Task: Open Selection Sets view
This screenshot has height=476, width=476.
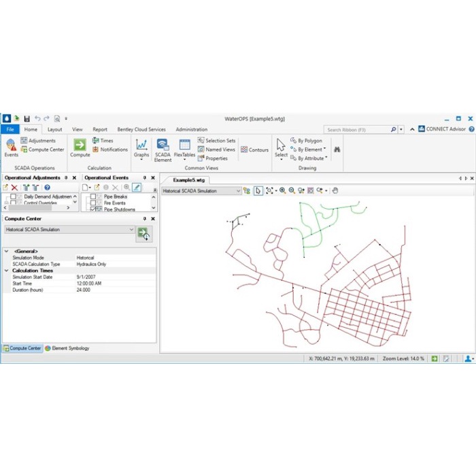Action: pos(216,141)
